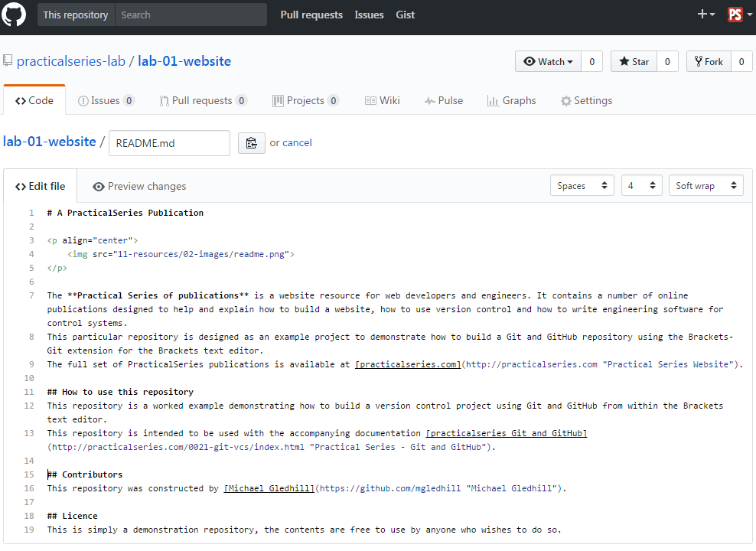Click the lab-01-website breadcrumb link
This screenshot has height=551, width=756.
click(x=50, y=142)
